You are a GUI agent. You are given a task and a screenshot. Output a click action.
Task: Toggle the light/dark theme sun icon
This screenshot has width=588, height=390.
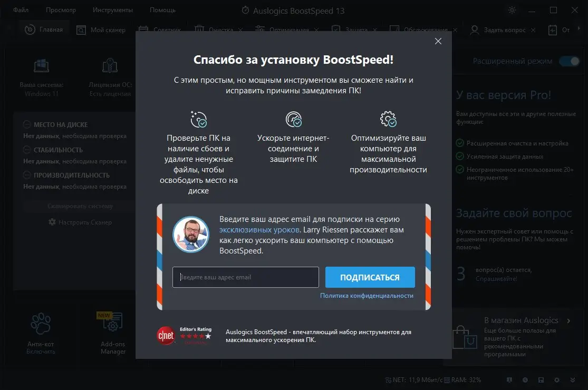click(512, 10)
